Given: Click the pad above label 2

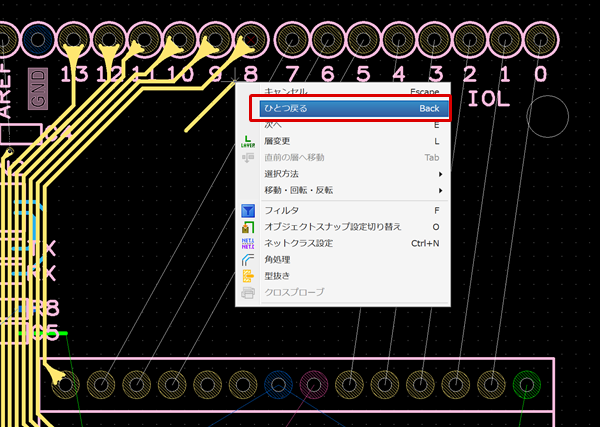Looking at the screenshot, I should click(470, 39).
